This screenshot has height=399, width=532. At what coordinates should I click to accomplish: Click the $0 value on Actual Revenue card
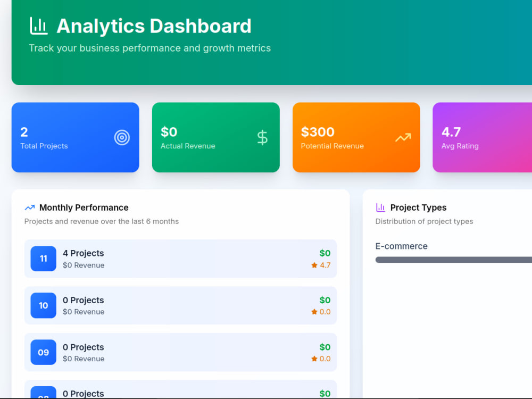click(x=169, y=132)
